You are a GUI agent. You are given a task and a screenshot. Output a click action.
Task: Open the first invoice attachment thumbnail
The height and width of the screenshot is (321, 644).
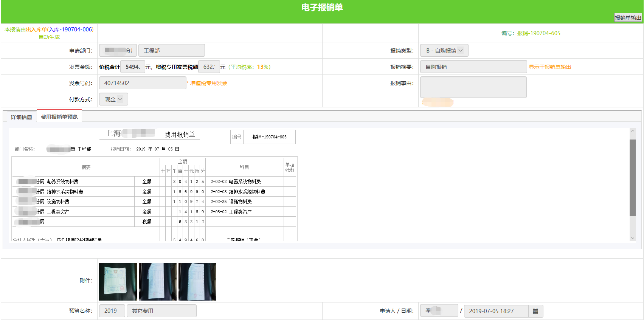tap(118, 282)
